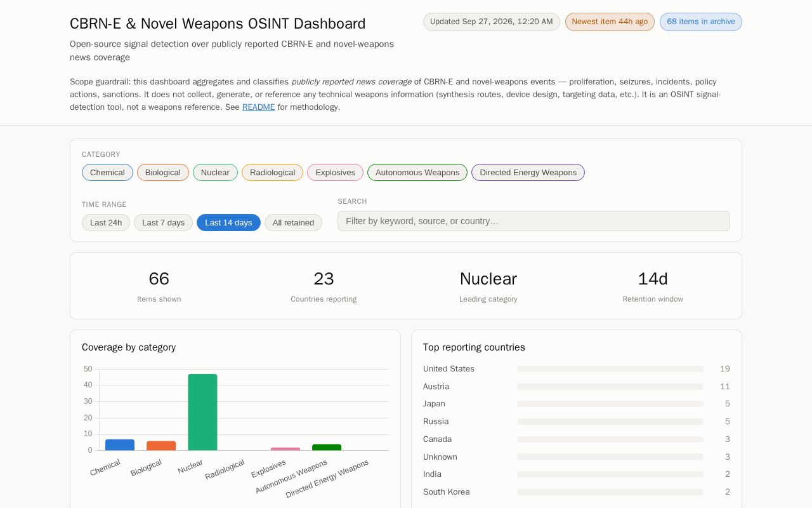Click the Russia country row label
The height and width of the screenshot is (508, 812).
coord(436,422)
